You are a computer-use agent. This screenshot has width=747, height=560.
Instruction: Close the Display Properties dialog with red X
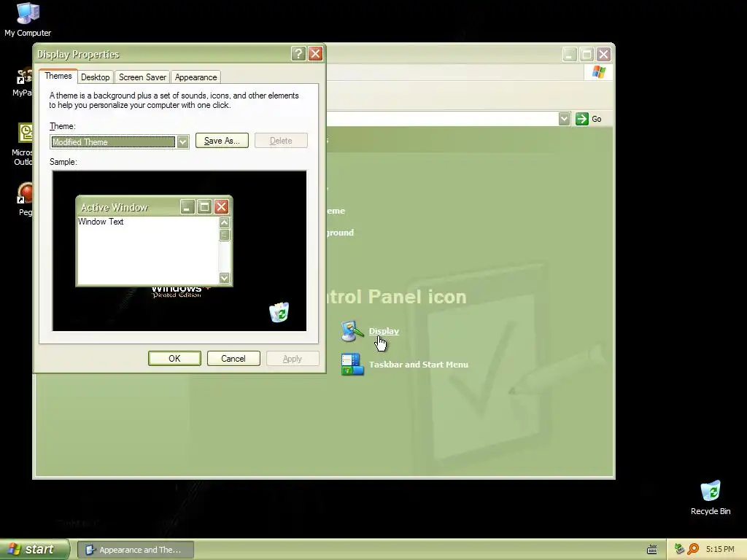(315, 54)
